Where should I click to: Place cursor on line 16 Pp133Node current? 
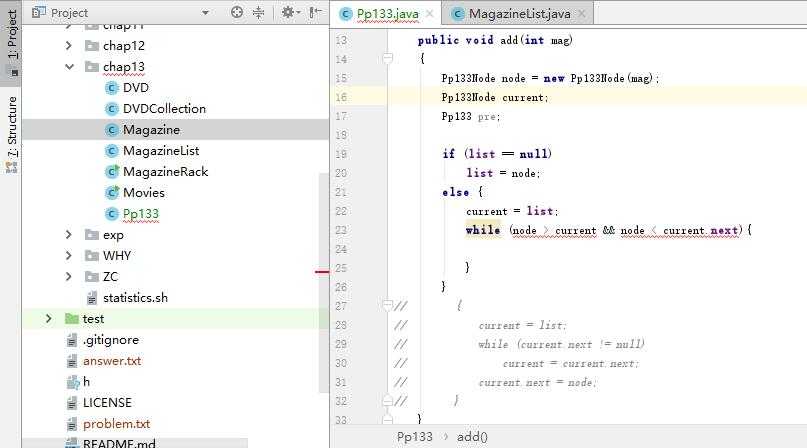tap(495, 97)
